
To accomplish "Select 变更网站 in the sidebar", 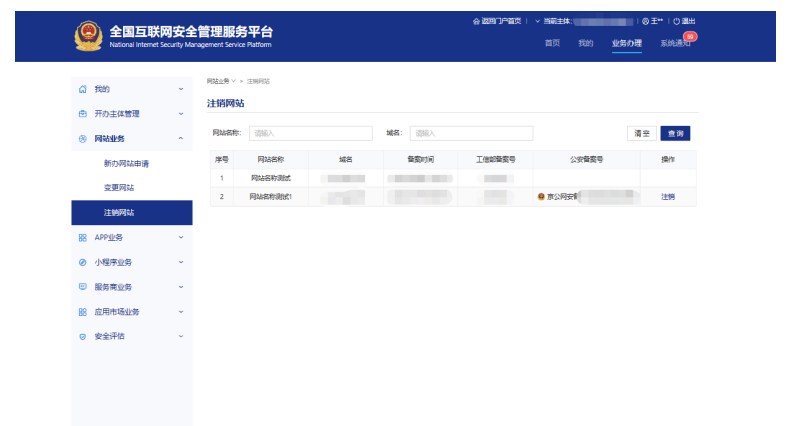I will click(119, 188).
